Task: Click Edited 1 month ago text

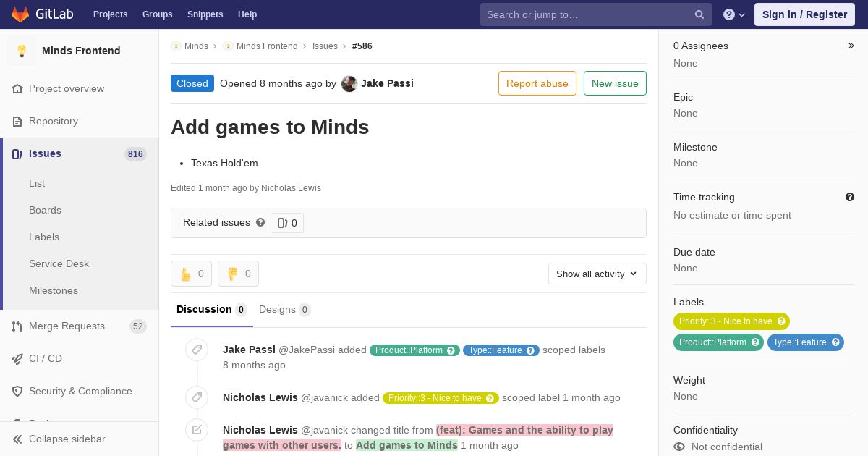Action: [246, 188]
